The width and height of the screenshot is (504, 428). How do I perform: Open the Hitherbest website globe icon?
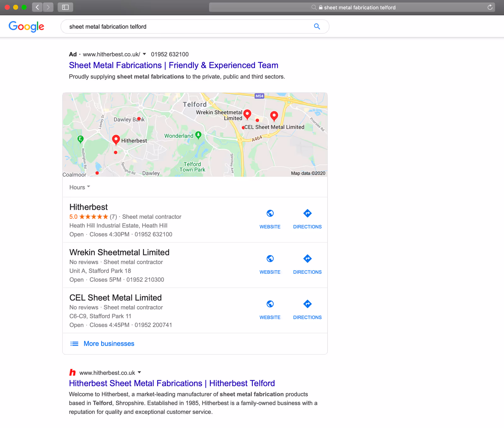pyautogui.click(x=270, y=213)
